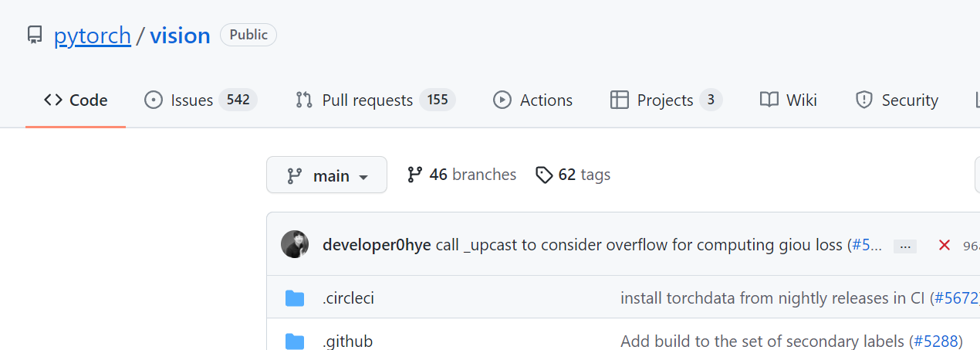The image size is (980, 350).
Task: Open the Issues tab
Action: pyautogui.click(x=201, y=100)
